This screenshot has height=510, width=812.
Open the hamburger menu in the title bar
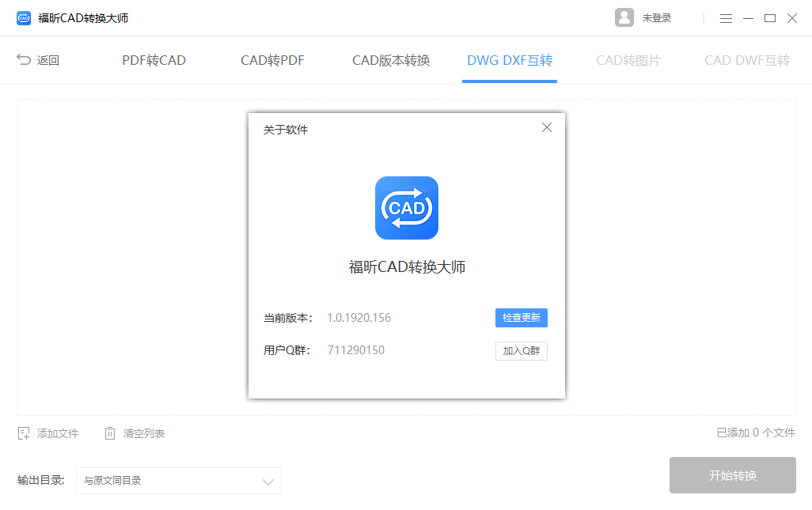coord(726,17)
